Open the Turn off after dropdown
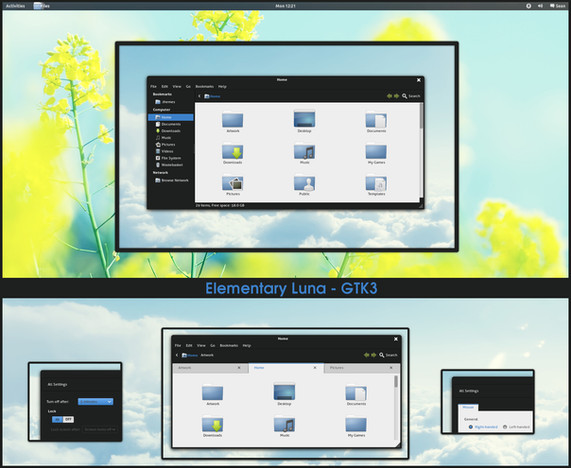571x468 pixels. click(95, 401)
